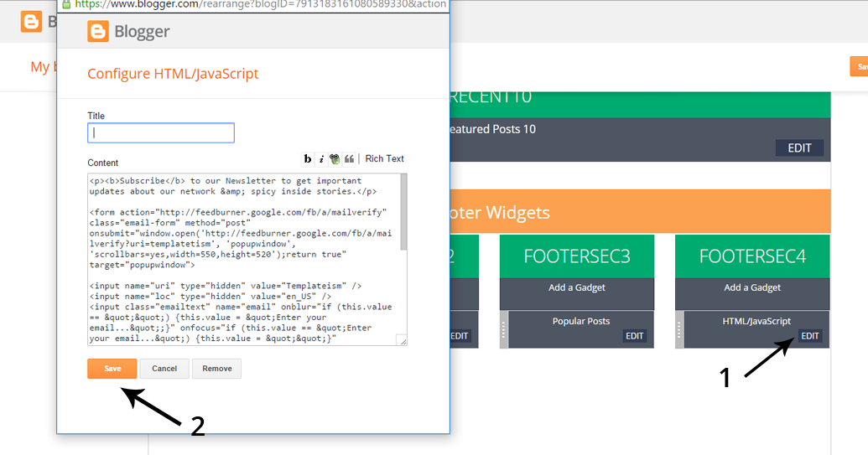Click the Configure HTML/JavaScript heading
Viewport: 868px width, 455px height.
click(173, 74)
